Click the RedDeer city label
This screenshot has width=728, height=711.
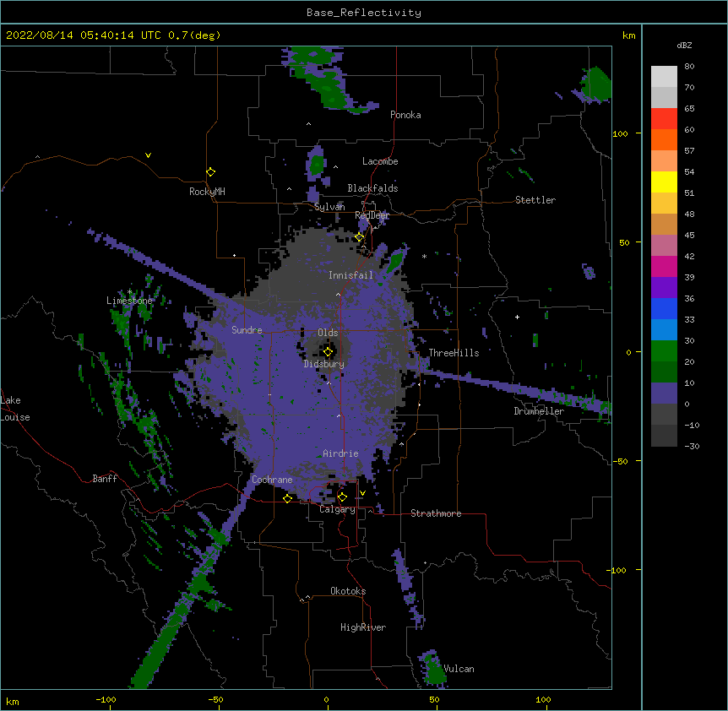(x=372, y=215)
